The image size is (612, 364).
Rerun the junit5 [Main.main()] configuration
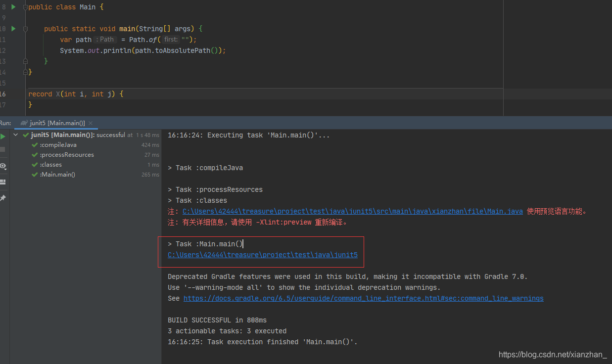coord(3,136)
